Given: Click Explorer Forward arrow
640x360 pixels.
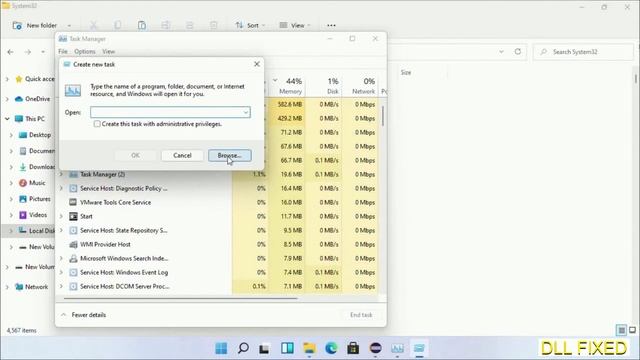Looking at the screenshot, I should point(28,52).
